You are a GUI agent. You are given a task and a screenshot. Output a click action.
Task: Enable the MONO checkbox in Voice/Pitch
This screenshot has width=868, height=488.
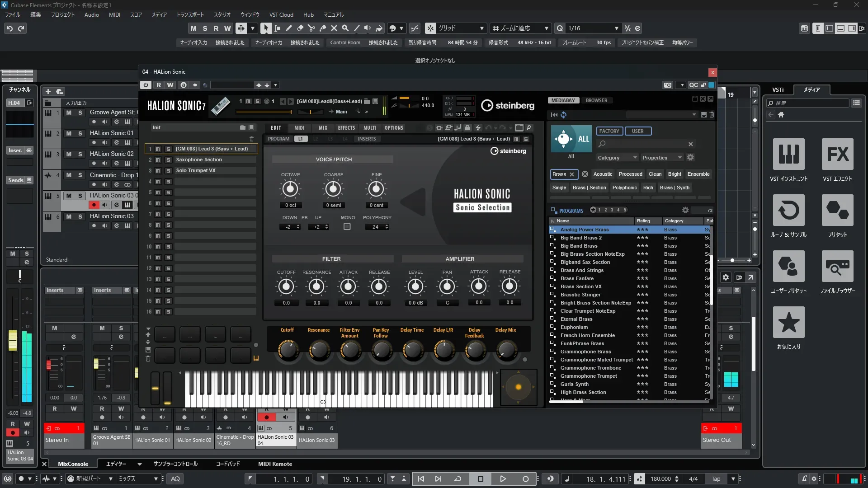[x=347, y=227]
